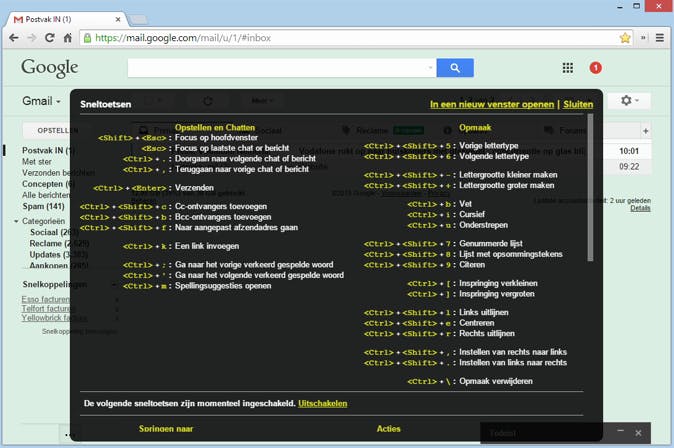Click the Verzenden shortcut row
Viewport: 674px width, 448px height.
click(153, 188)
